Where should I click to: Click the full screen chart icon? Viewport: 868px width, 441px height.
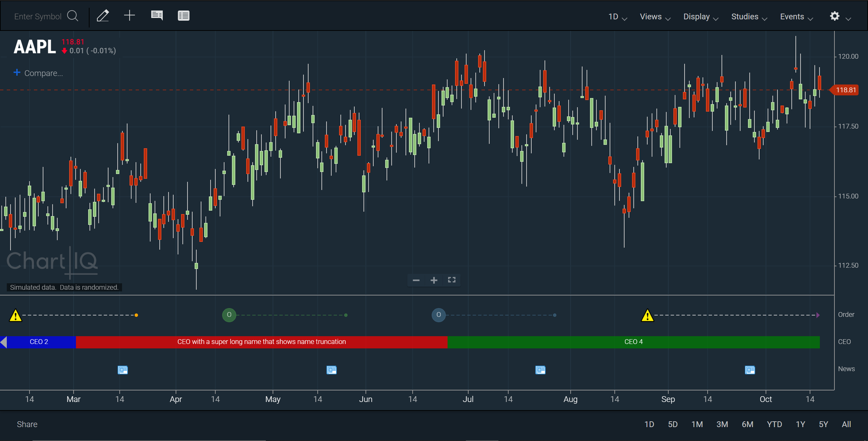tap(452, 280)
